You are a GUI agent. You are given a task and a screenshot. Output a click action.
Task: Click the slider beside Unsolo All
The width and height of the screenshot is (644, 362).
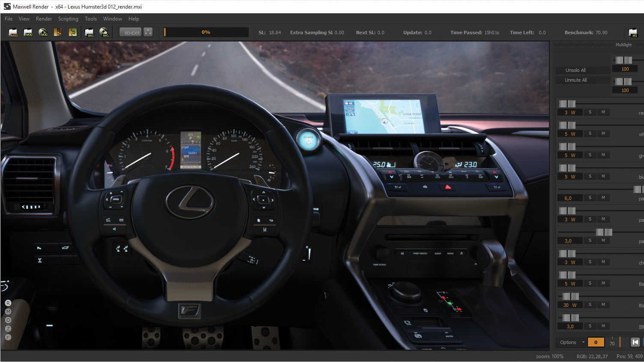click(x=623, y=60)
